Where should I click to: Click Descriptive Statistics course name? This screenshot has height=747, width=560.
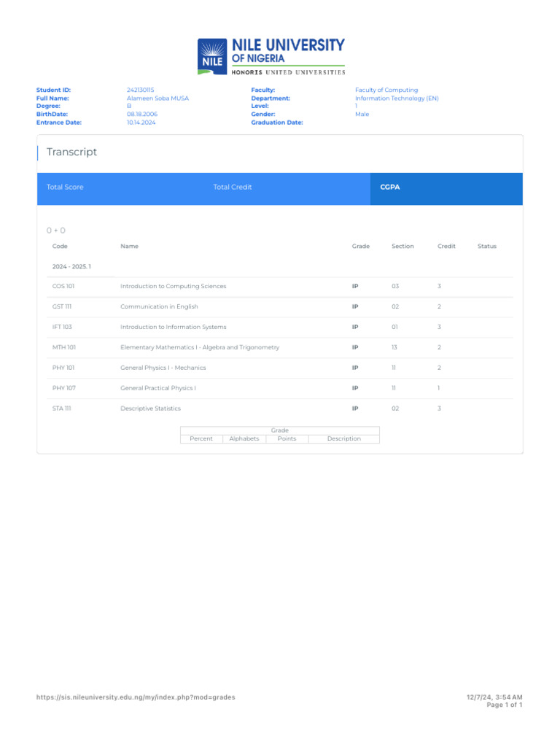(x=150, y=409)
